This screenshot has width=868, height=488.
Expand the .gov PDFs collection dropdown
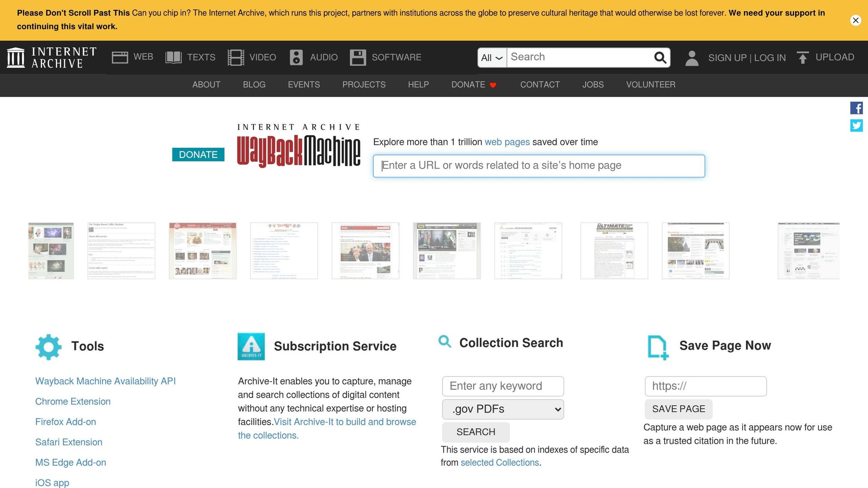tap(503, 409)
